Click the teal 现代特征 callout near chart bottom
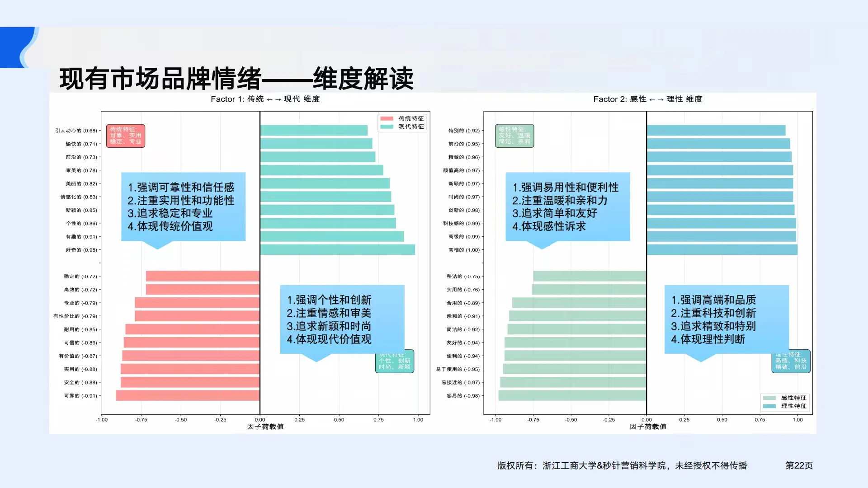The width and height of the screenshot is (868, 488). point(394,361)
